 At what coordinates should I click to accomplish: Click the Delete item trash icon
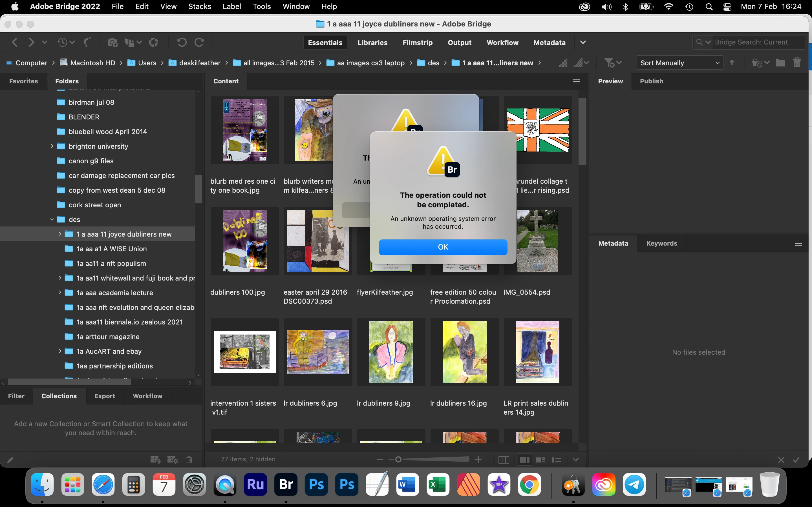(797, 63)
